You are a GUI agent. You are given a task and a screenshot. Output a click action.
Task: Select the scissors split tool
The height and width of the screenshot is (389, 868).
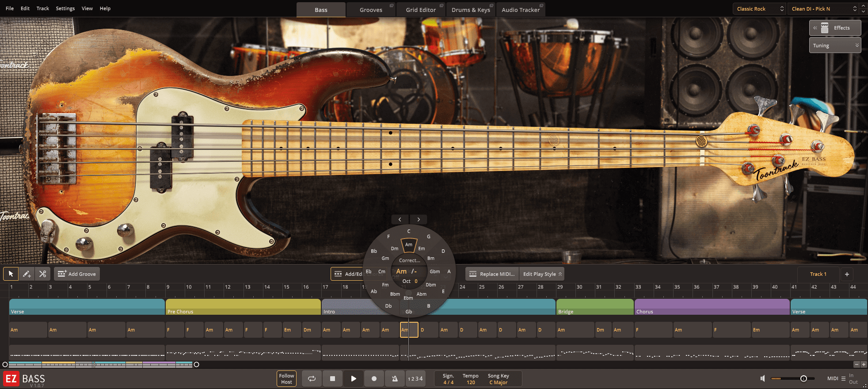[42, 274]
